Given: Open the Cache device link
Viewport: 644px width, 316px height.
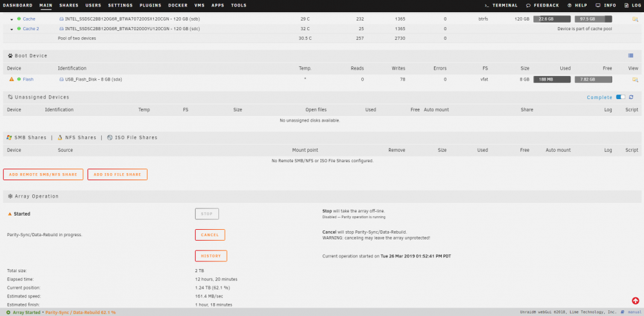Looking at the screenshot, I should pos(29,19).
